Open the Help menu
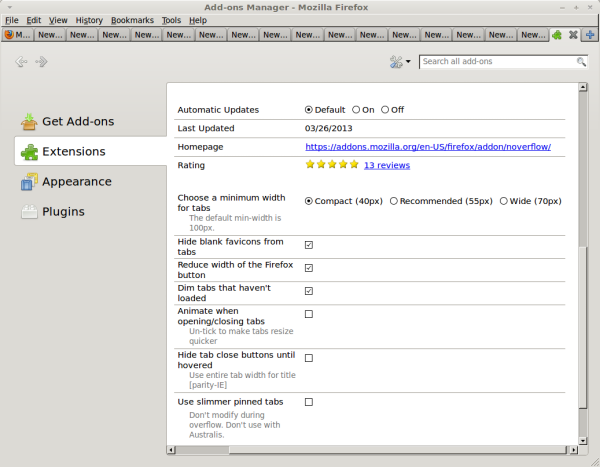The height and width of the screenshot is (467, 600). [197, 20]
